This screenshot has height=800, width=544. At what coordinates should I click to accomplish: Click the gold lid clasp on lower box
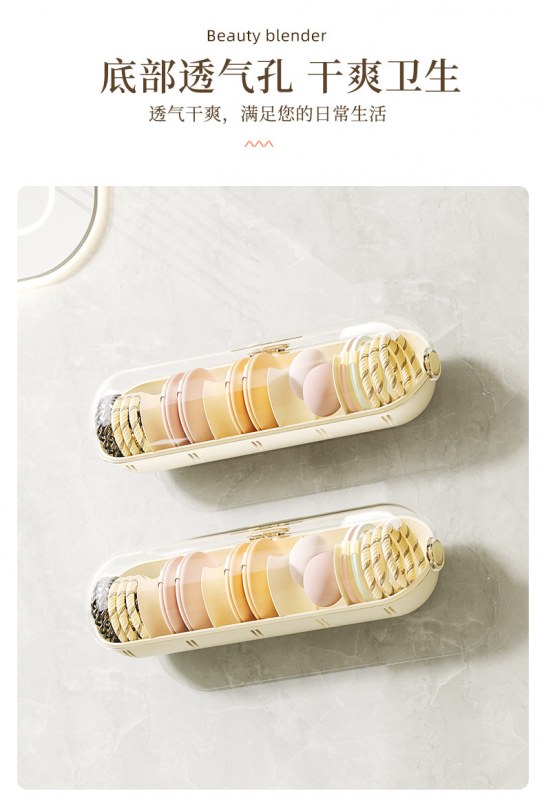point(268,533)
